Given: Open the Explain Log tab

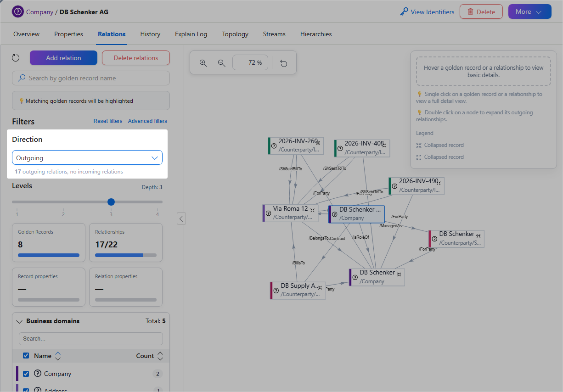Looking at the screenshot, I should tap(191, 34).
